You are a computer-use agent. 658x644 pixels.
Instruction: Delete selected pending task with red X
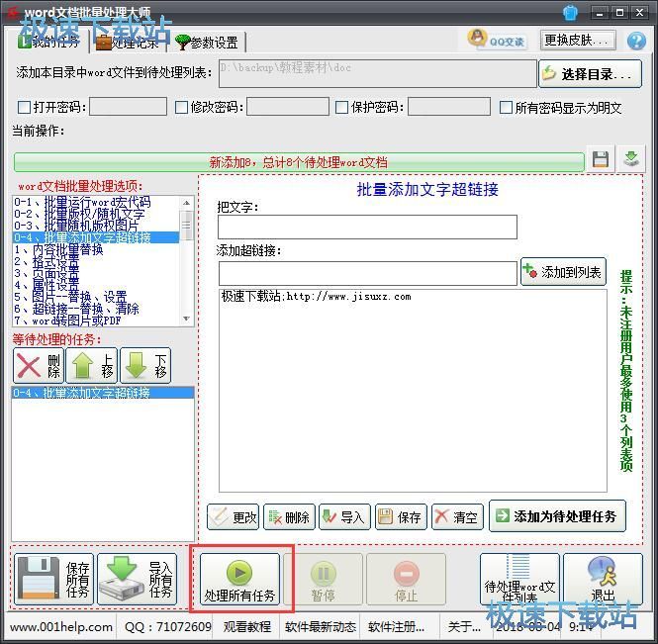pyautogui.click(x=39, y=365)
